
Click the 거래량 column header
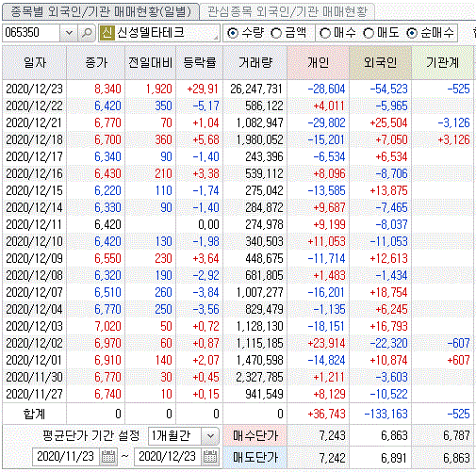pyautogui.click(x=255, y=62)
